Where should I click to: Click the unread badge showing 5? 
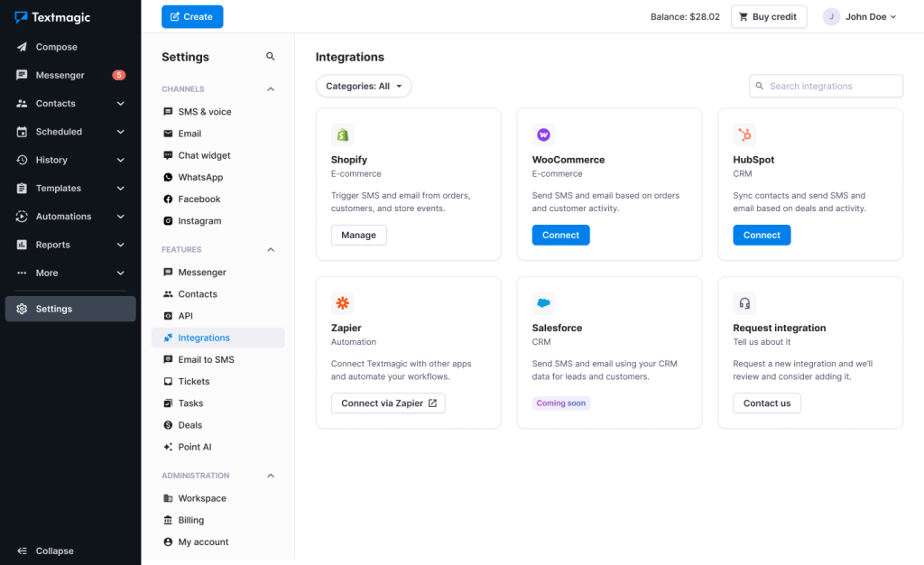click(119, 75)
